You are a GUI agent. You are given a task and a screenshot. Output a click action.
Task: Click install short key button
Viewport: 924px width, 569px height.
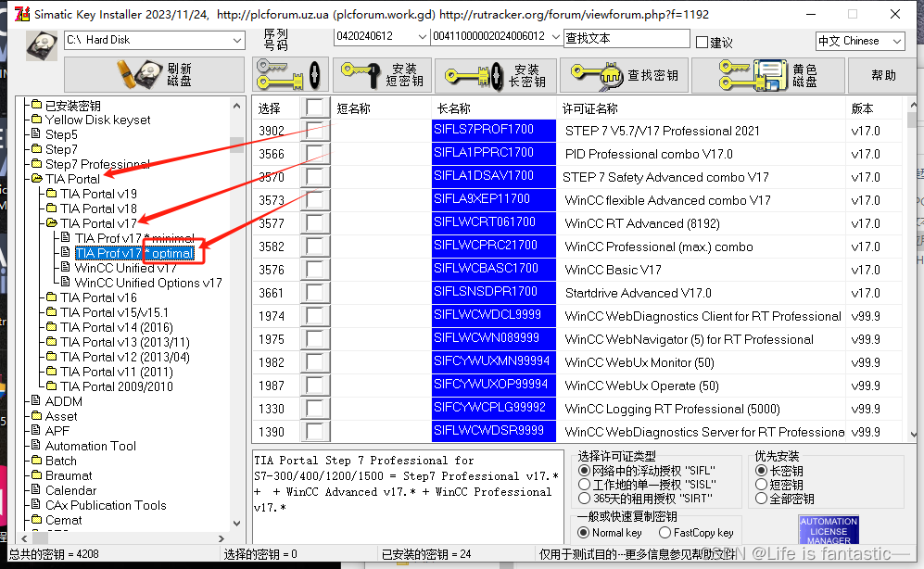383,75
